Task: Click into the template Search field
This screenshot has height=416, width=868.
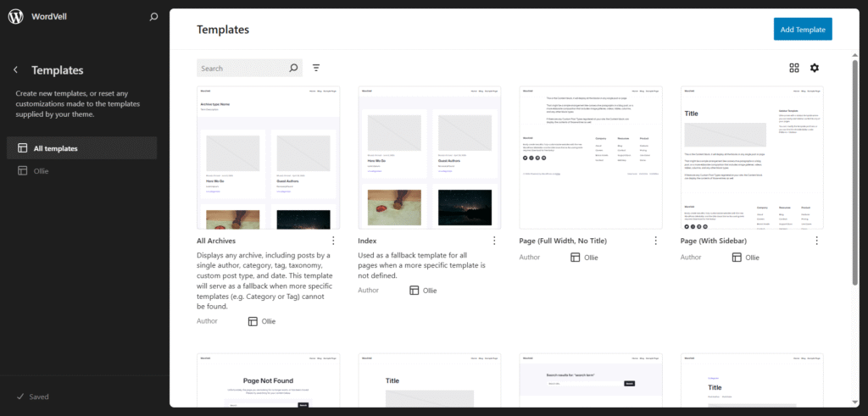Action: [x=241, y=68]
